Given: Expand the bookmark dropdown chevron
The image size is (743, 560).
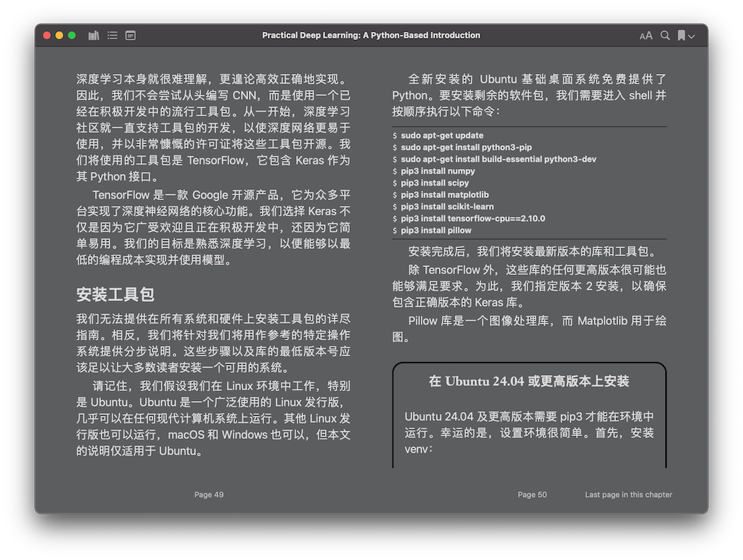Looking at the screenshot, I should [691, 35].
